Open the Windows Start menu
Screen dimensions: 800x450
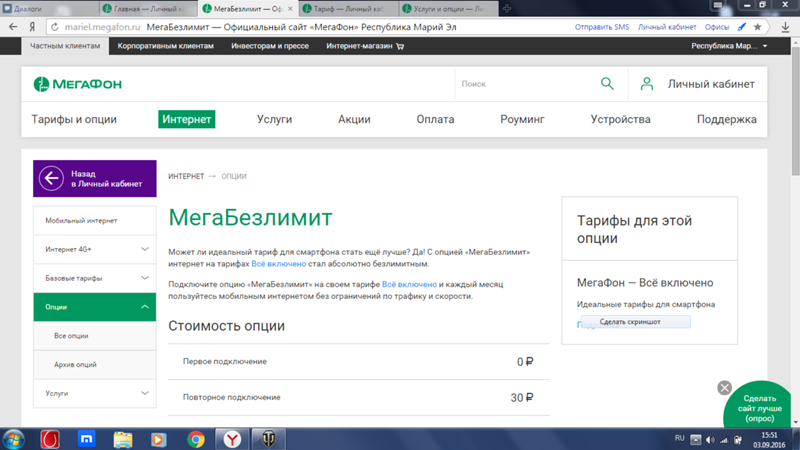[13, 439]
